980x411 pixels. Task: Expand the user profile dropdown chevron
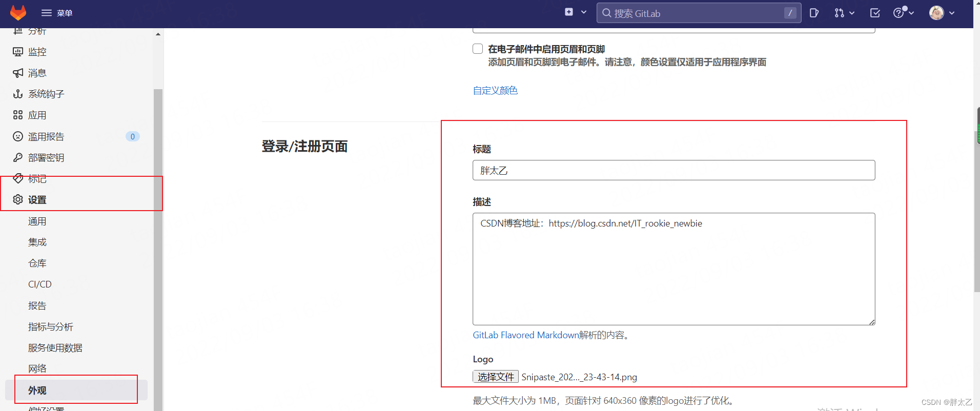pos(952,13)
